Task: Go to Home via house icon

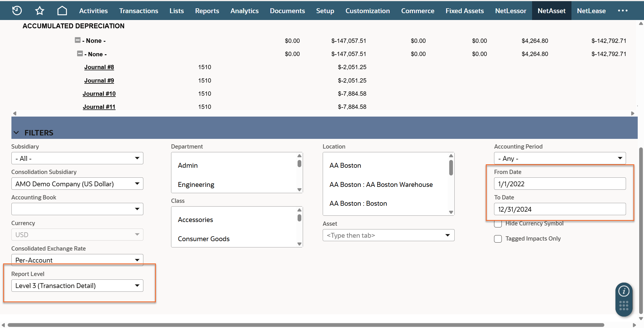Action: 62,11
